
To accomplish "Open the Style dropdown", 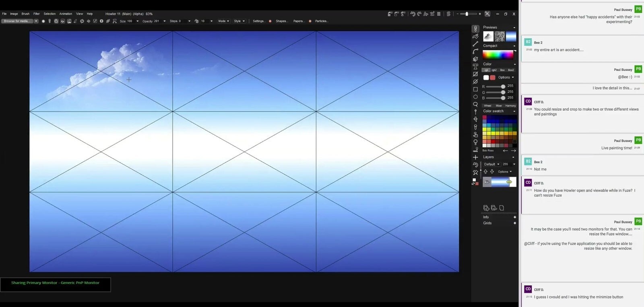I will coord(239,21).
